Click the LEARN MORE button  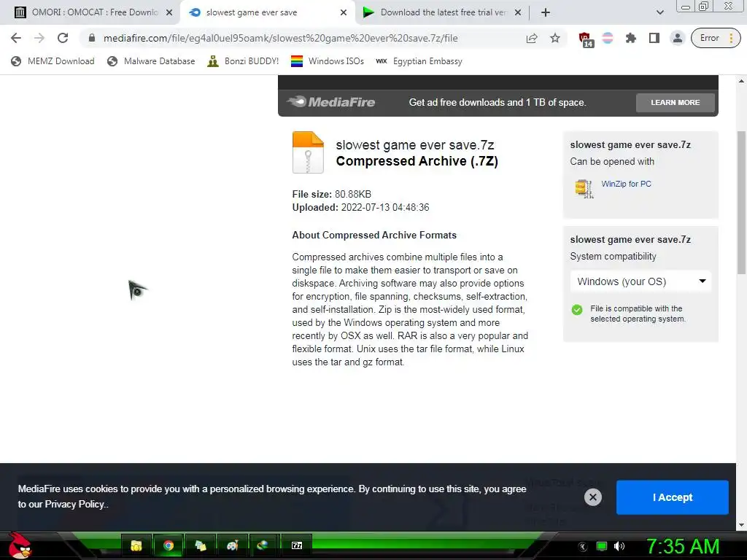tap(675, 102)
